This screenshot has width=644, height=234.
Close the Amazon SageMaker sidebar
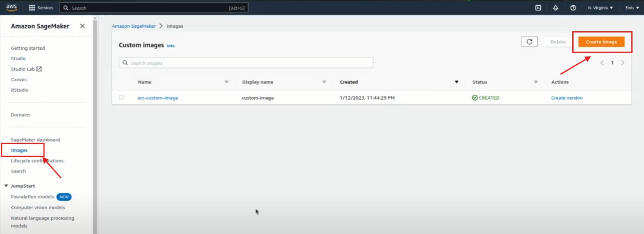pos(82,26)
